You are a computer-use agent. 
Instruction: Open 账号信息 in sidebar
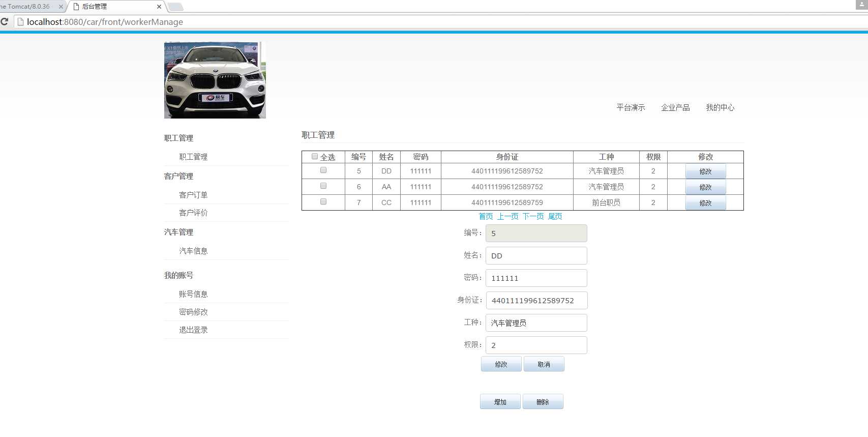tap(193, 294)
